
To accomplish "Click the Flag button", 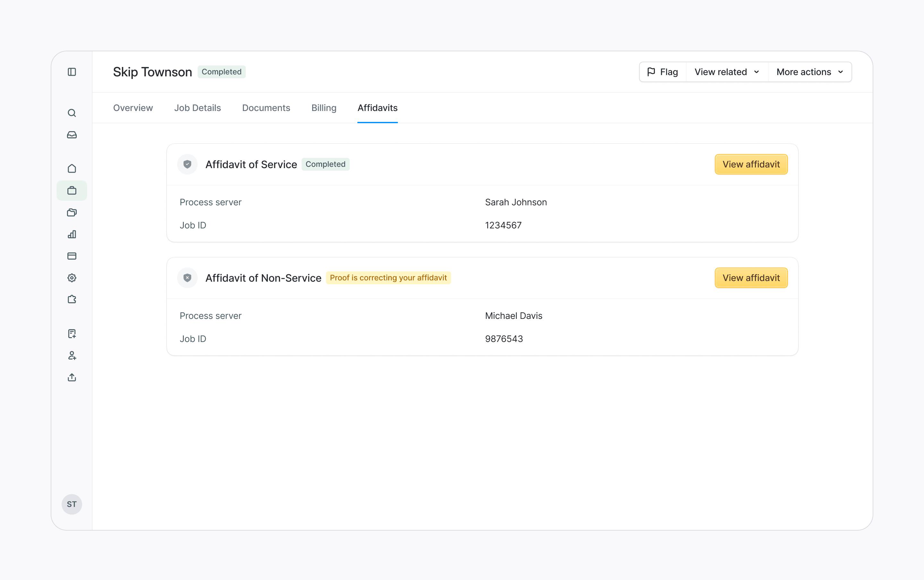I will click(x=663, y=72).
